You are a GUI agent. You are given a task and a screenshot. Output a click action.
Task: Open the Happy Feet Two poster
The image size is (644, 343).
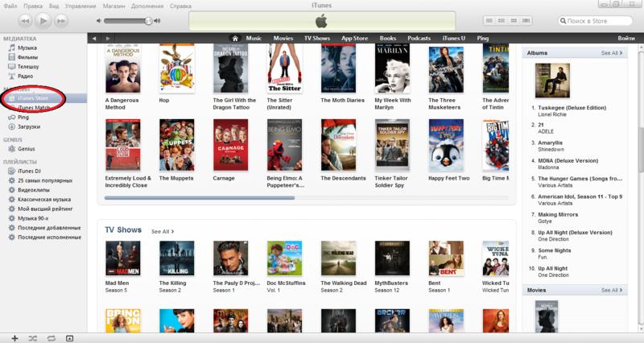tap(446, 145)
